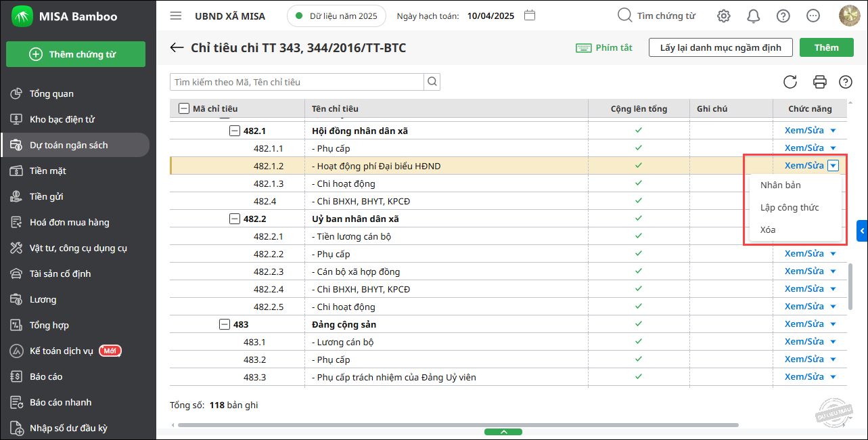Screen dimensions: 868x440
Task: Click the Báo cáo nhanh sidebar icon
Action: pos(17,402)
